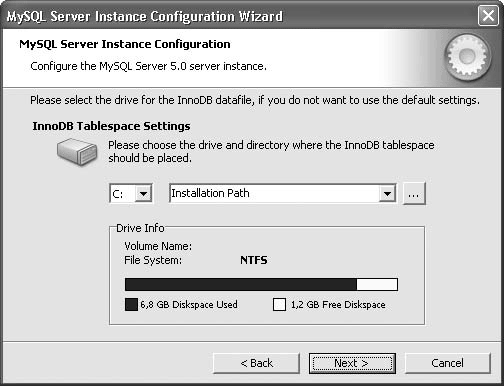Open the browse button with three dots
The width and height of the screenshot is (504, 386).
414,193
